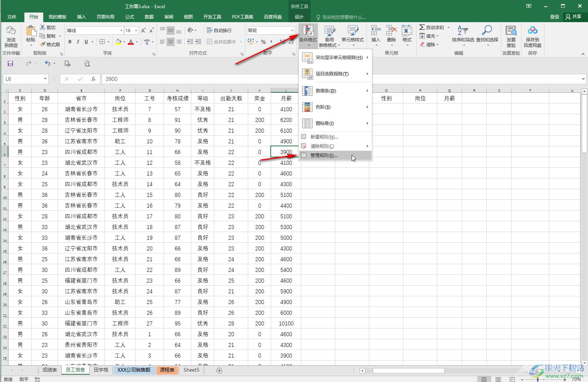Viewport: 588px width, 382px height.
Task: Click the yellow fill color swatch button
Action: (x=118, y=42)
